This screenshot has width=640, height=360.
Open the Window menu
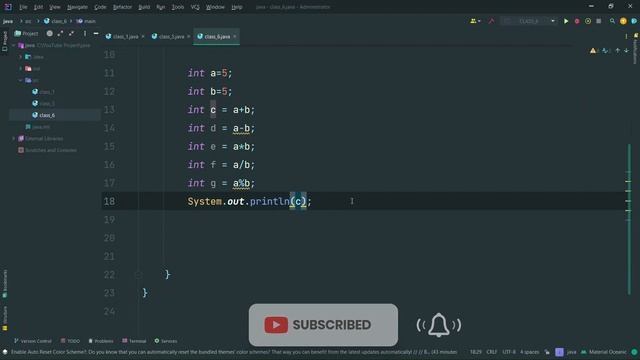click(215, 7)
